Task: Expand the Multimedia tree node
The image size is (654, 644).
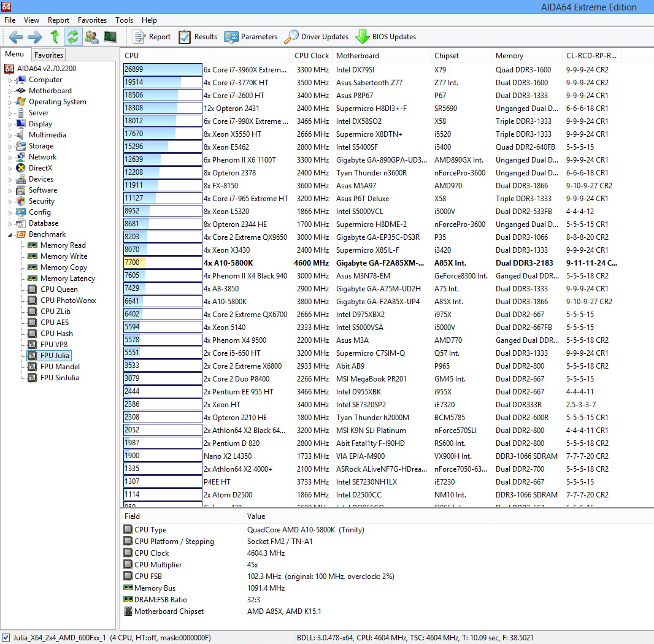Action: tap(10, 135)
